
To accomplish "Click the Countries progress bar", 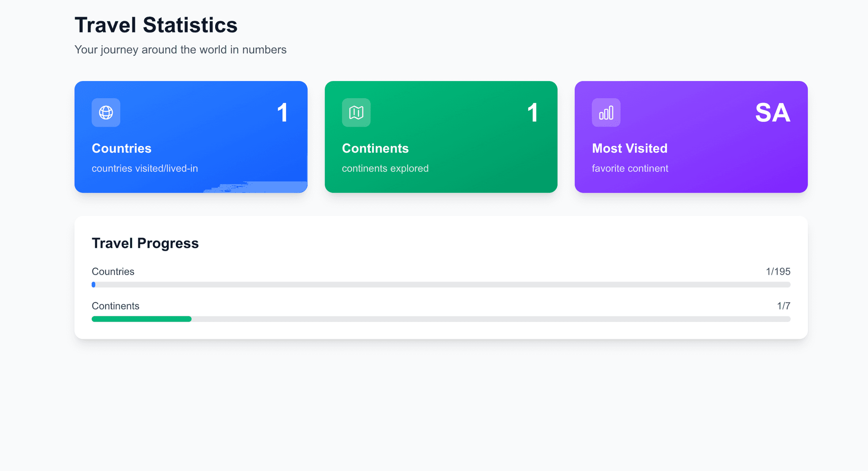I will click(441, 285).
